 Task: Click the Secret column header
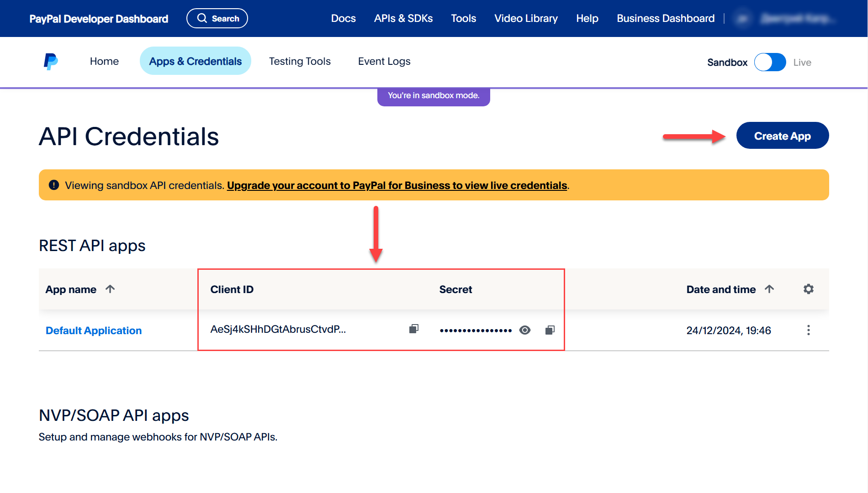[455, 289]
